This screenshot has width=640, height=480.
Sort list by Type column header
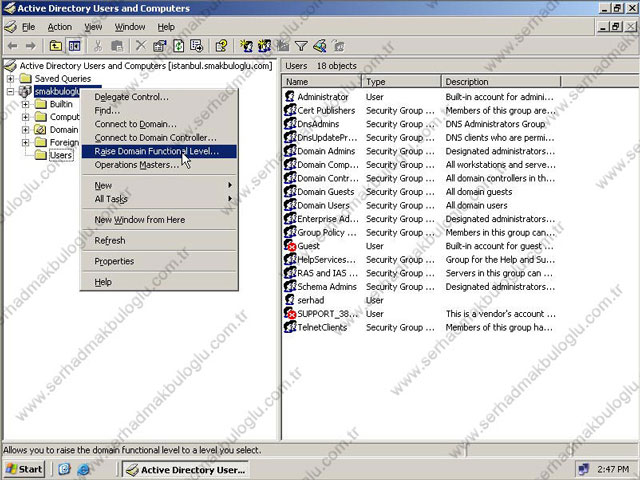point(401,82)
